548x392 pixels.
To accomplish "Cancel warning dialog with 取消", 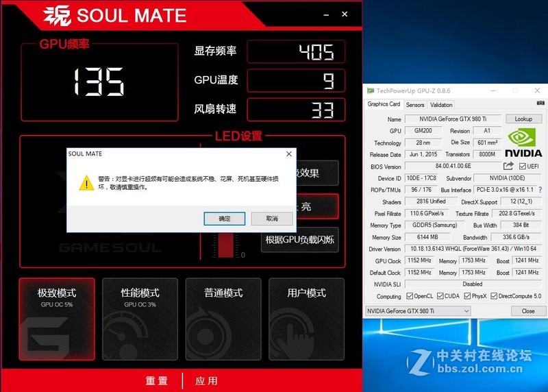I will coord(272,219).
